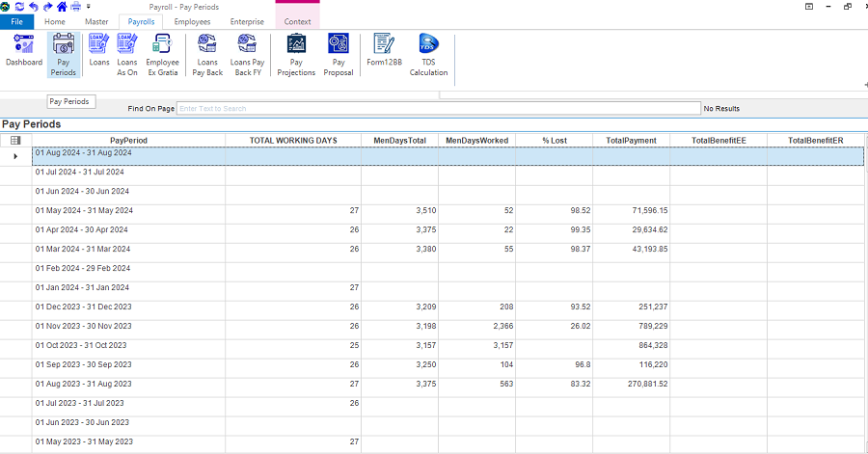
Task: Open the Payroll Dashboard
Action: click(x=24, y=54)
